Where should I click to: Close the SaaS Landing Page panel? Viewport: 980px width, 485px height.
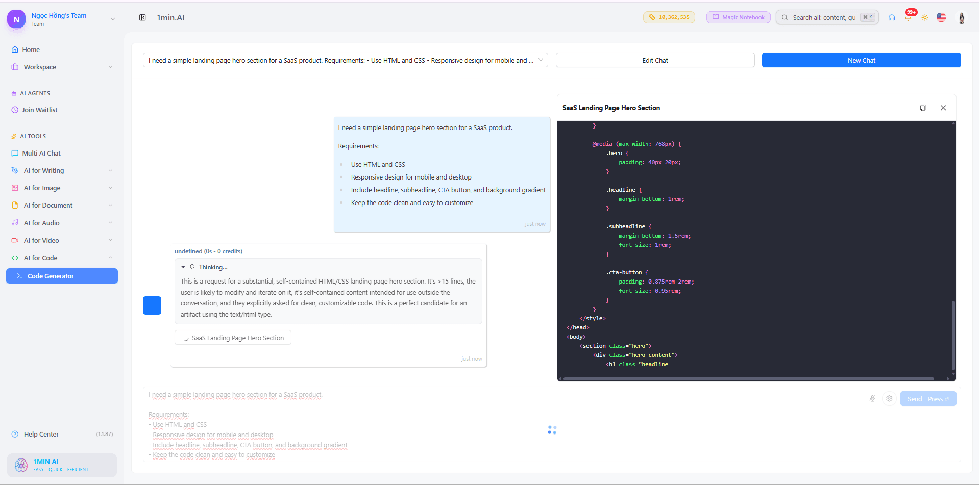tap(943, 108)
